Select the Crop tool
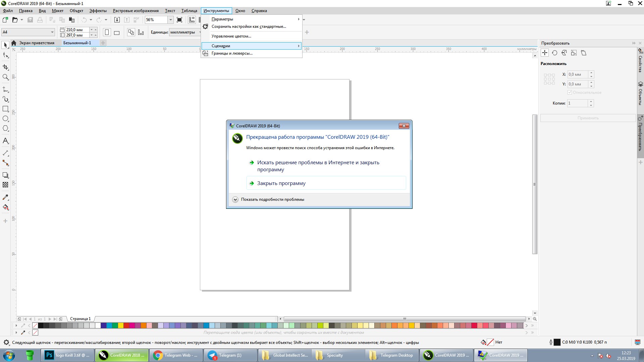The height and width of the screenshot is (362, 644). (5, 67)
